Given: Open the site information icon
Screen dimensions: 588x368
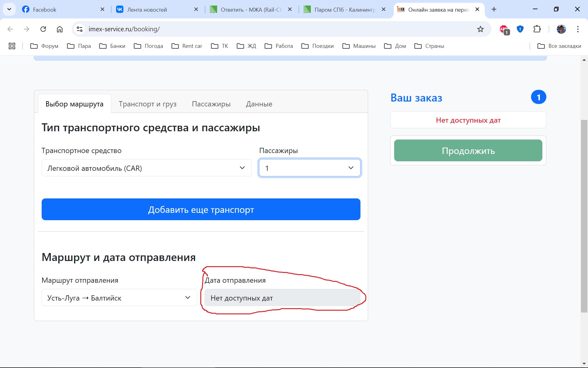Looking at the screenshot, I should coord(80,29).
